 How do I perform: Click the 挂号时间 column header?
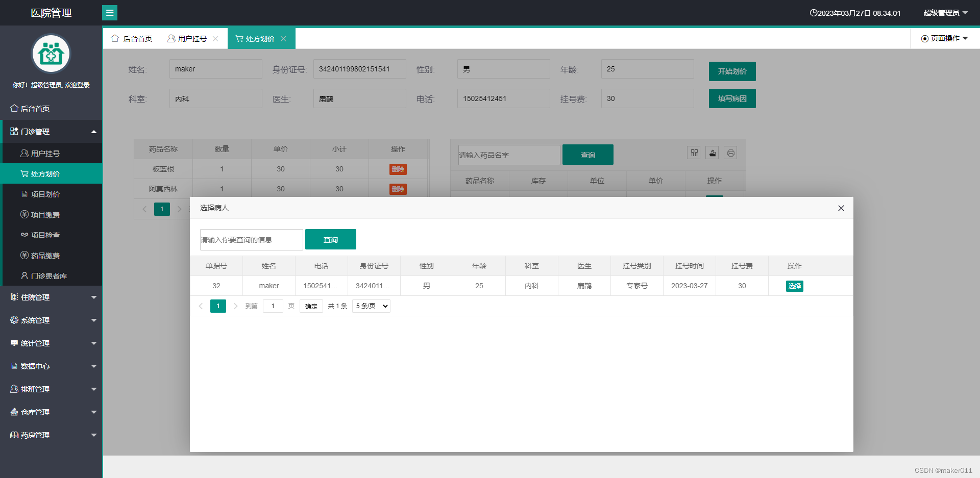pyautogui.click(x=690, y=266)
